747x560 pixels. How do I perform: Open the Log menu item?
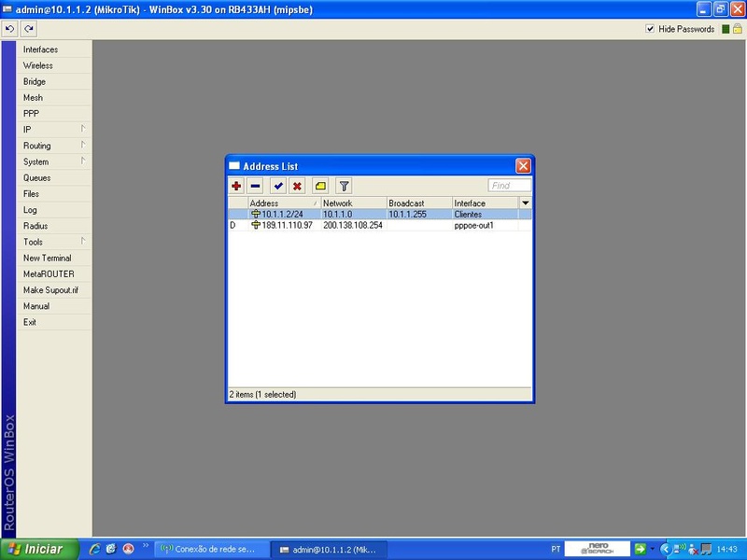pos(54,210)
